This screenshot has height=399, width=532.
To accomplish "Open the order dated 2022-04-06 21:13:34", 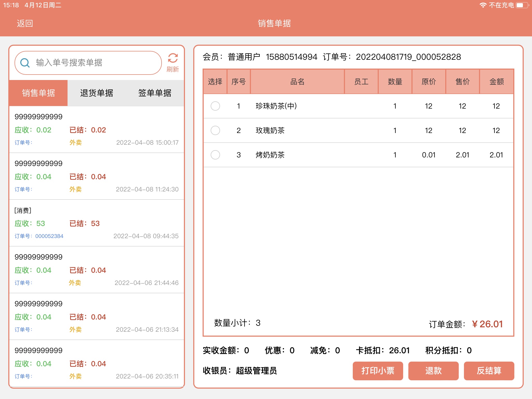I will (x=97, y=316).
